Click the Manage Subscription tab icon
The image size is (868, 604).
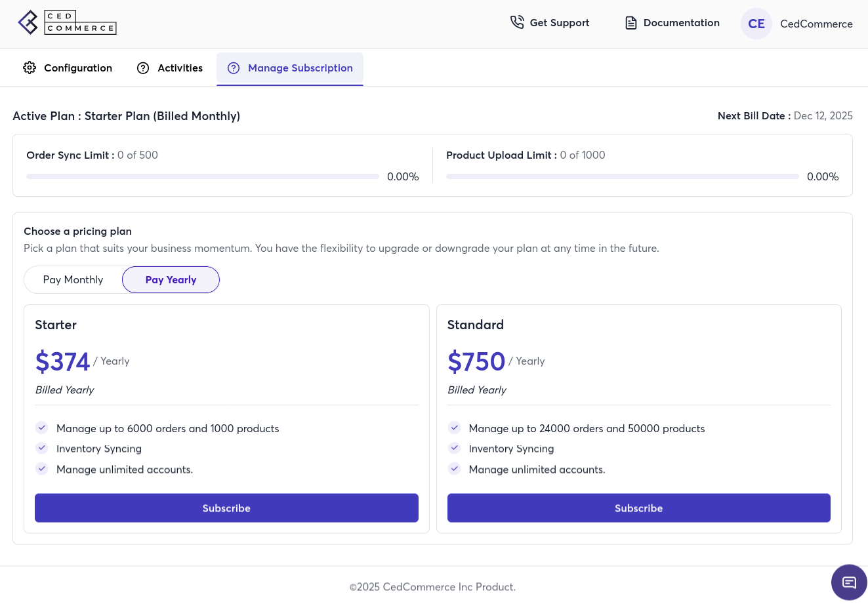pyautogui.click(x=234, y=68)
